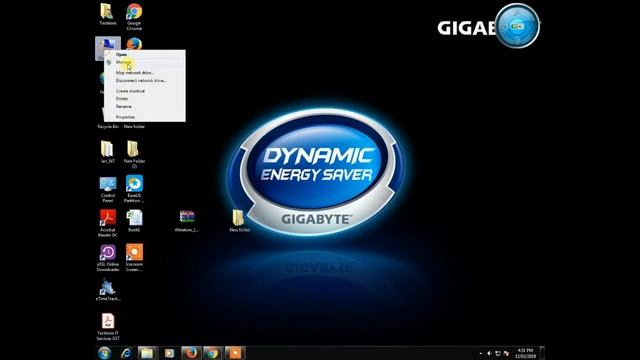Open Action Center flag icon in tray
This screenshot has width=640, height=360.
507,353
